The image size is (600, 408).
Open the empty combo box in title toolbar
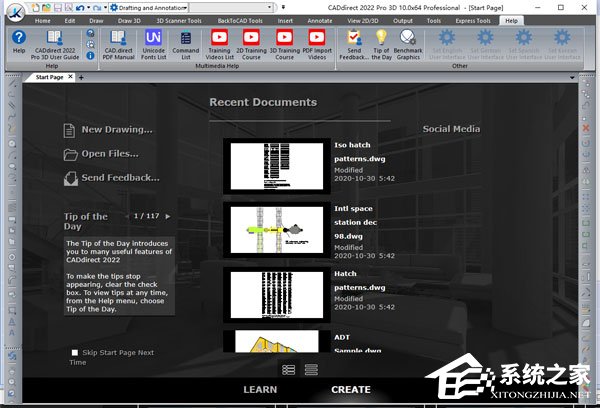231,8
